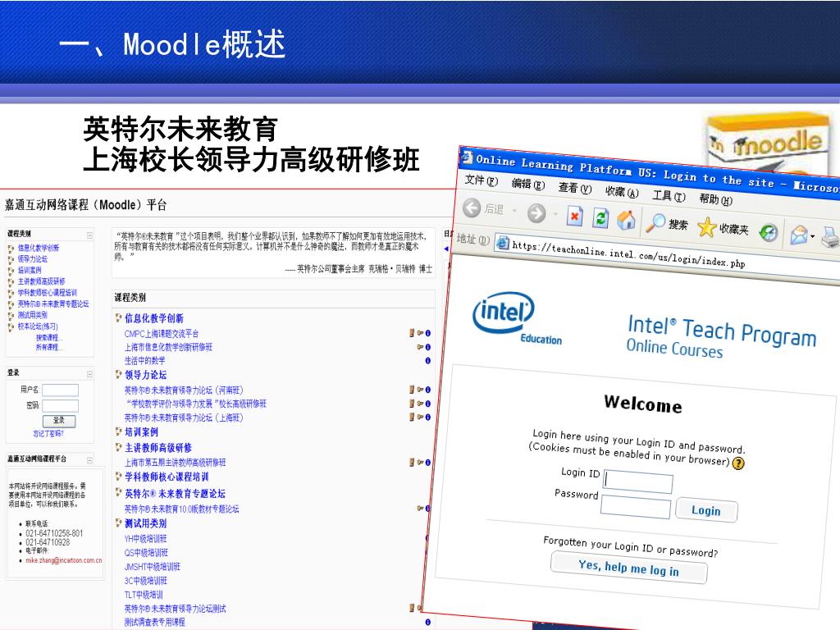Open the 编辑(E) menu
840x630 pixels.
click(x=527, y=184)
